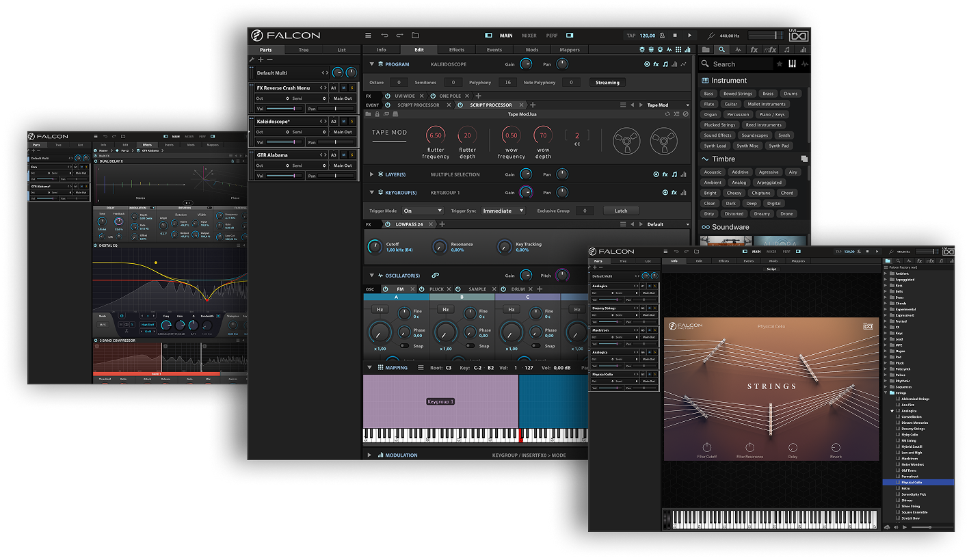969x560 pixels.
Task: Click the redo arrow in center Falcon toolbar
Action: click(399, 36)
